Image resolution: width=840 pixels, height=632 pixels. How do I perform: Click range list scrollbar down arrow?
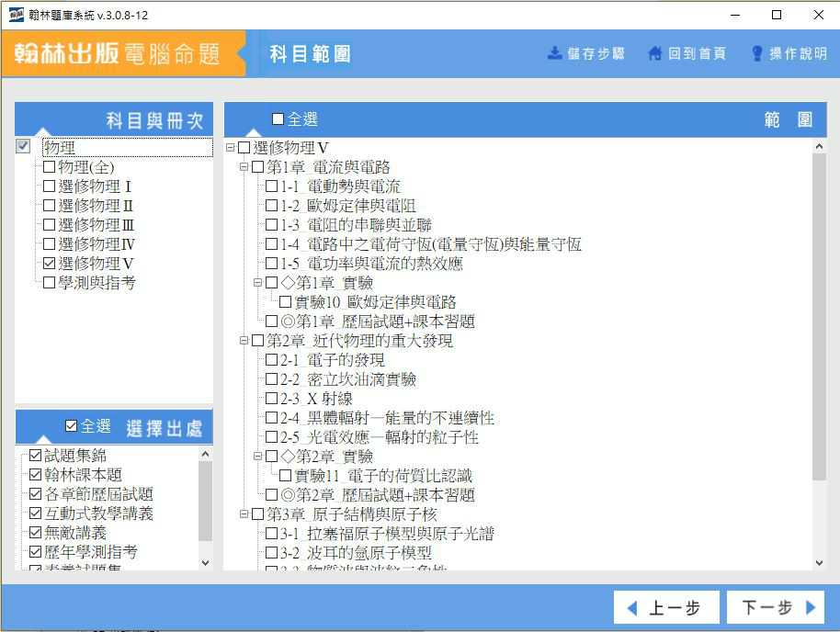click(819, 562)
